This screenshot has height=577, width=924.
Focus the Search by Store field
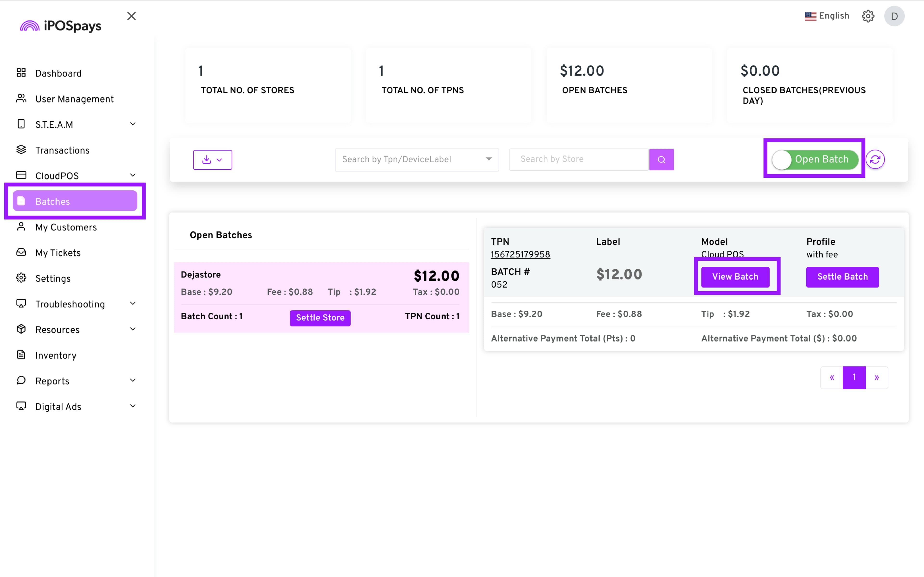click(578, 159)
